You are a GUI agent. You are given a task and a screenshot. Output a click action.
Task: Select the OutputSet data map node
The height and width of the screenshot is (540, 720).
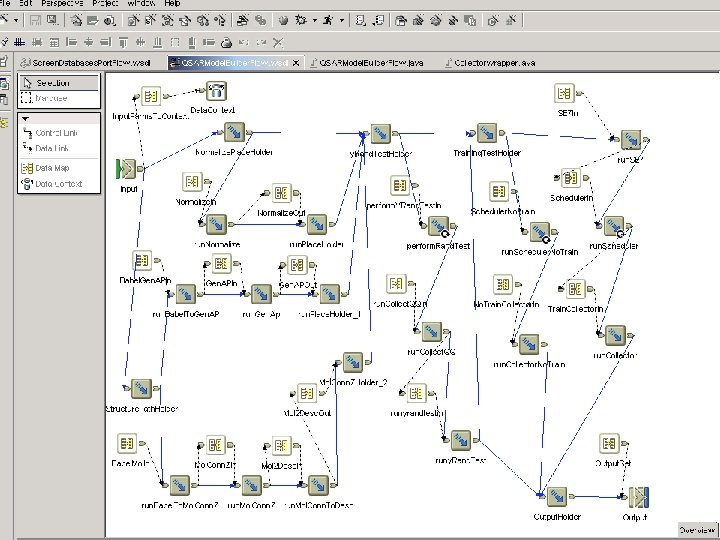click(609, 443)
